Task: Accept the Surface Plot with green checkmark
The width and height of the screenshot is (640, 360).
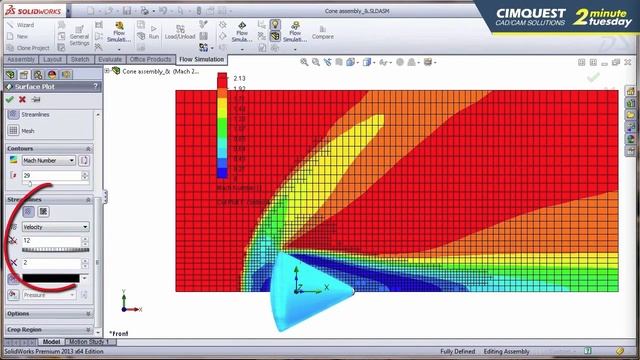Action: (10, 99)
